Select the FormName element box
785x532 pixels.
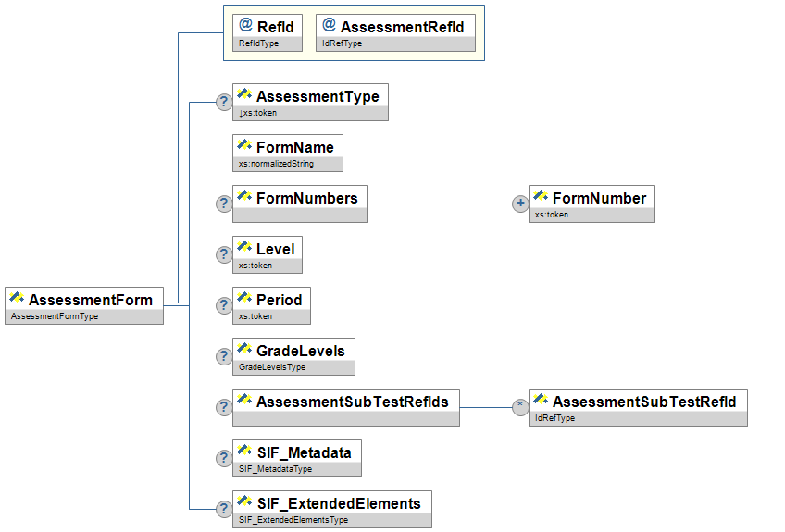(294, 147)
